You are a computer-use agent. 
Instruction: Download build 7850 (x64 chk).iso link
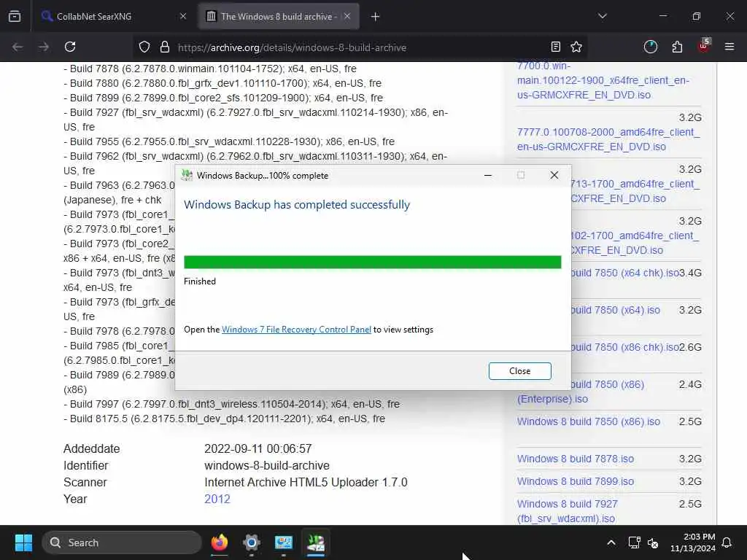coord(625,273)
